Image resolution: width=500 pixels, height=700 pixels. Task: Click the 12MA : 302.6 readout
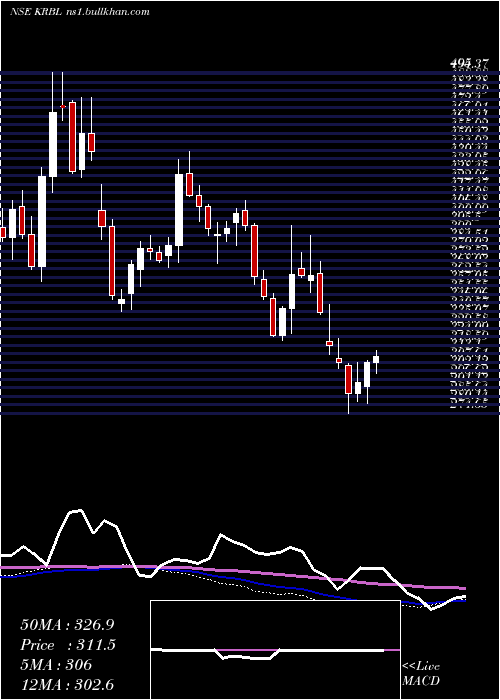[x=69, y=685]
